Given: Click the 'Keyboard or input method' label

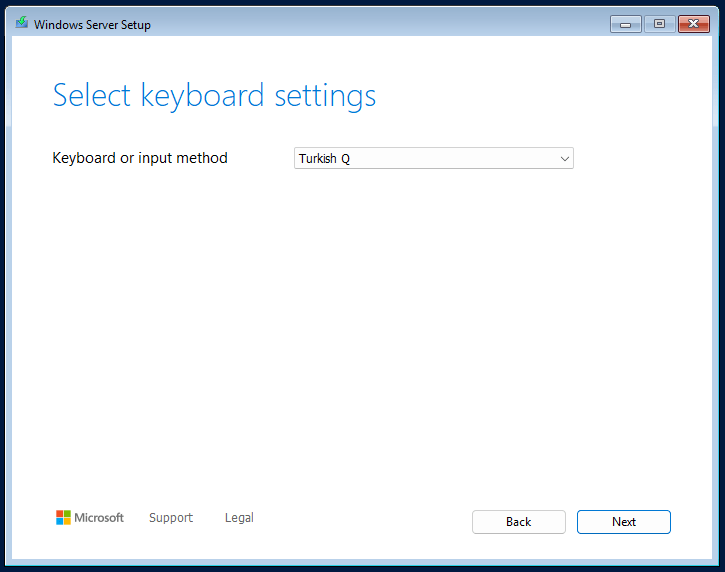Looking at the screenshot, I should click(140, 158).
